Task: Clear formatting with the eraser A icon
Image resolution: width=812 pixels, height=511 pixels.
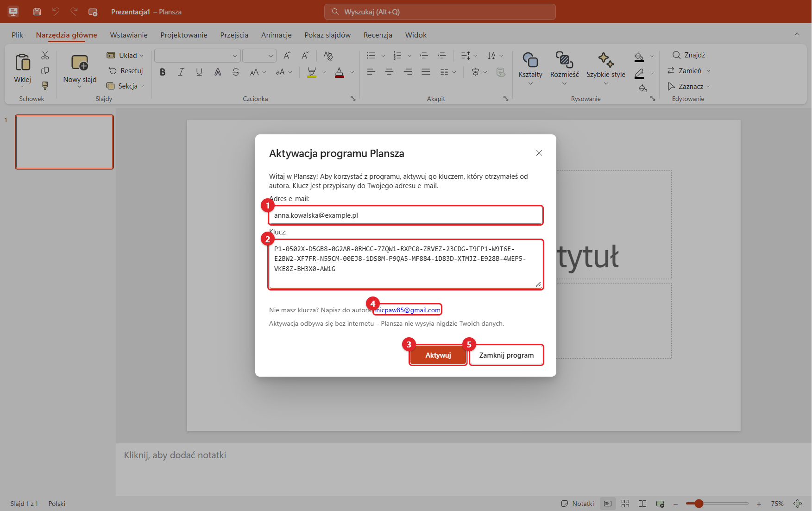Action: click(328, 56)
